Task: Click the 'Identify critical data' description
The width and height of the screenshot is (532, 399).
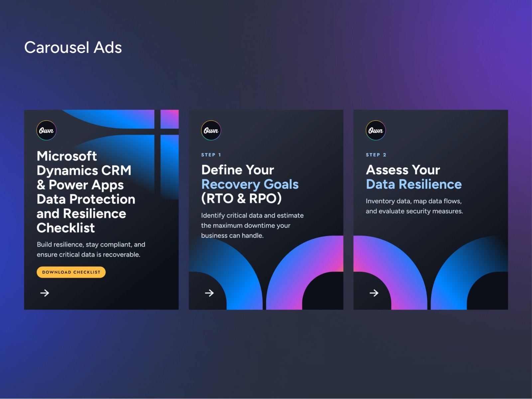Action: (x=252, y=225)
